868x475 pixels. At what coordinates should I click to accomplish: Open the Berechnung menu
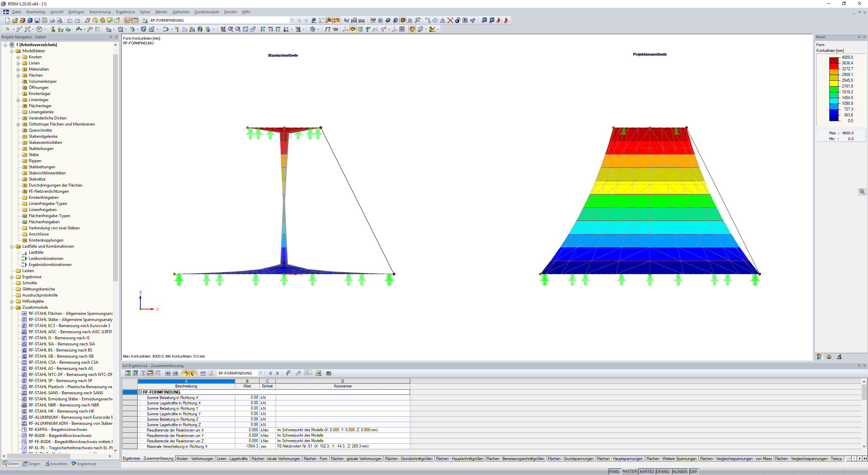pos(100,12)
